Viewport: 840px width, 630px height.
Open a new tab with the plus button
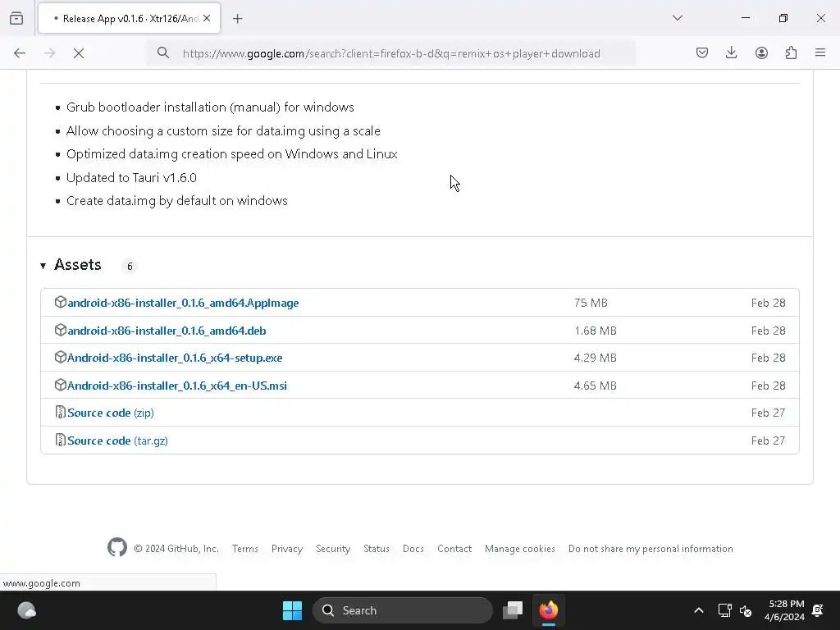pos(238,19)
